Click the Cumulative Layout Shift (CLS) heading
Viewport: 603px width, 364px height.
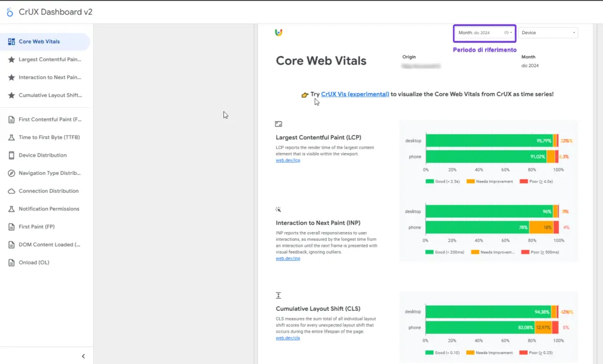pos(318,309)
